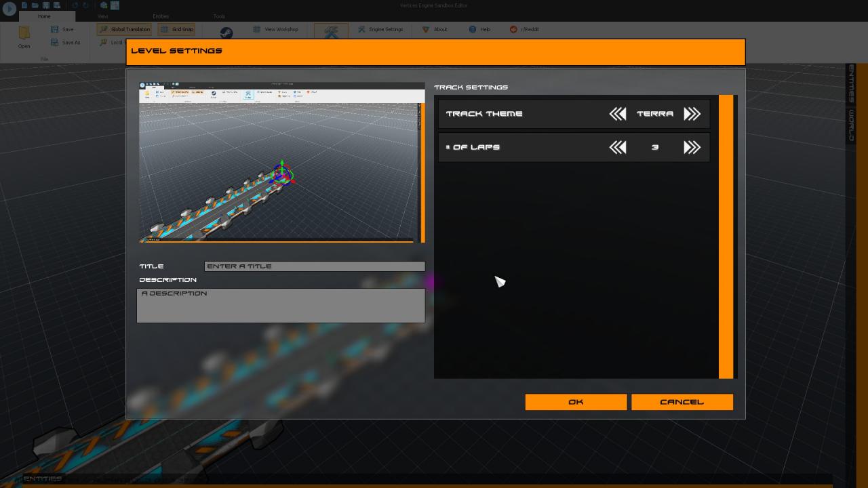Click the orange track settings scrollbar

[726, 237]
